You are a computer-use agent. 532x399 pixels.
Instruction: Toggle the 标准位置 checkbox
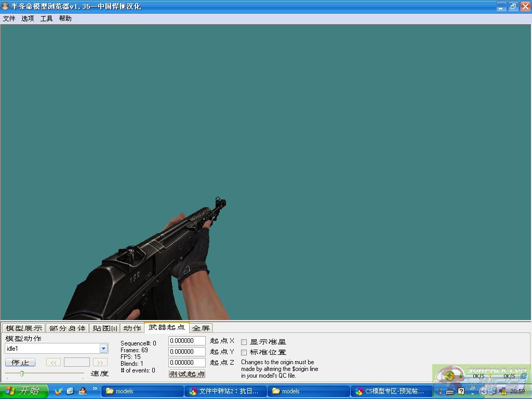pyautogui.click(x=244, y=352)
